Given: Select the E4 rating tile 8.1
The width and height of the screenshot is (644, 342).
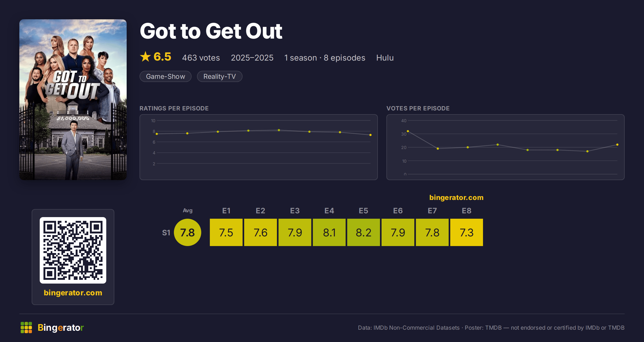Looking at the screenshot, I should [329, 232].
